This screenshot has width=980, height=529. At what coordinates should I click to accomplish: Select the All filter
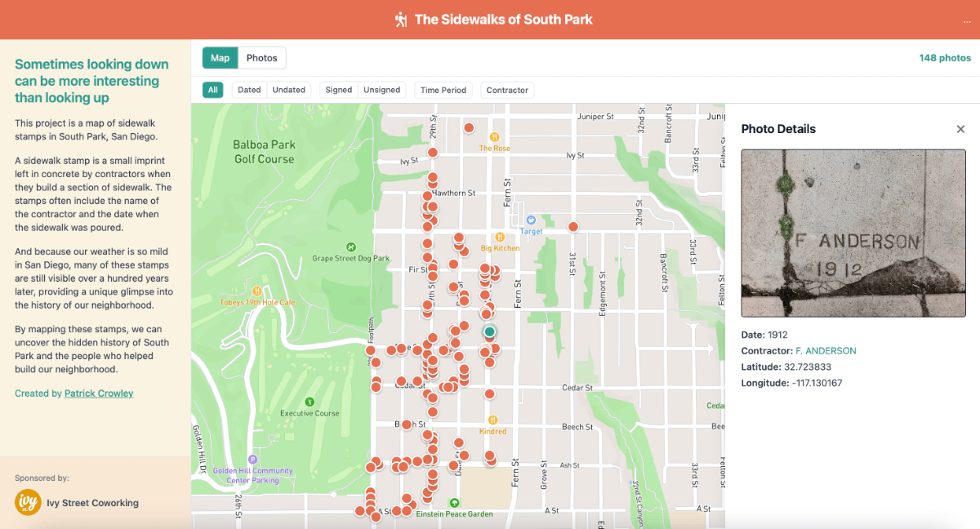[213, 90]
